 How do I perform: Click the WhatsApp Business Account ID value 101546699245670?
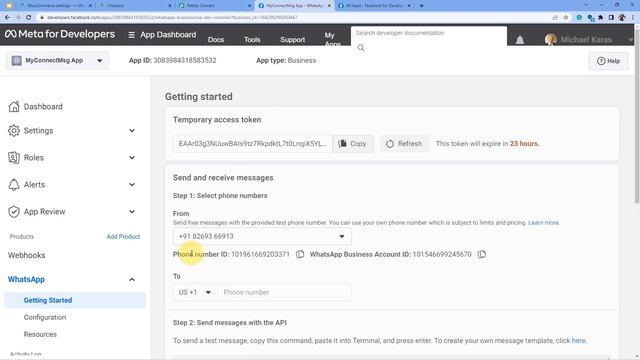[442, 254]
